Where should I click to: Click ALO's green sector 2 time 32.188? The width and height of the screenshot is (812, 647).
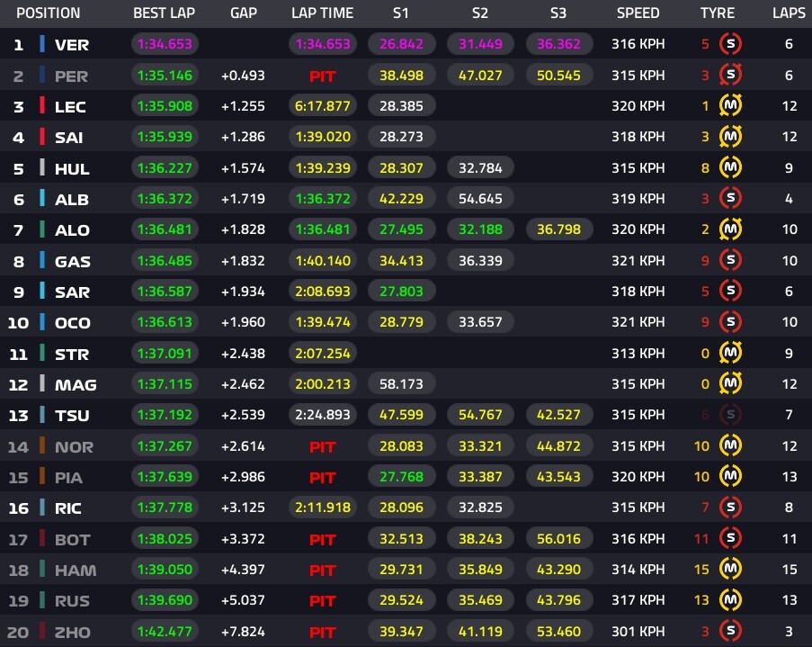(479, 229)
